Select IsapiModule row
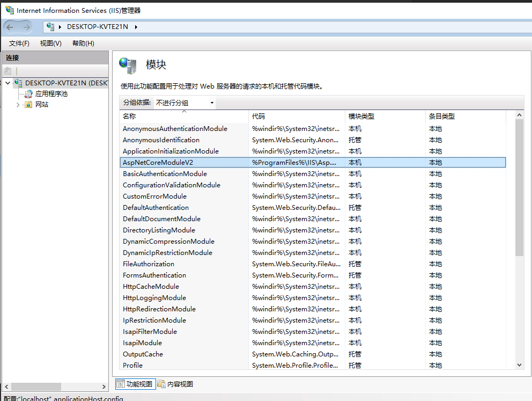 pos(313,342)
